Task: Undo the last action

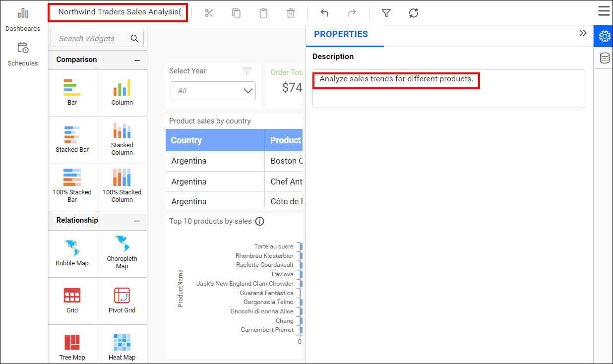Action: click(324, 13)
